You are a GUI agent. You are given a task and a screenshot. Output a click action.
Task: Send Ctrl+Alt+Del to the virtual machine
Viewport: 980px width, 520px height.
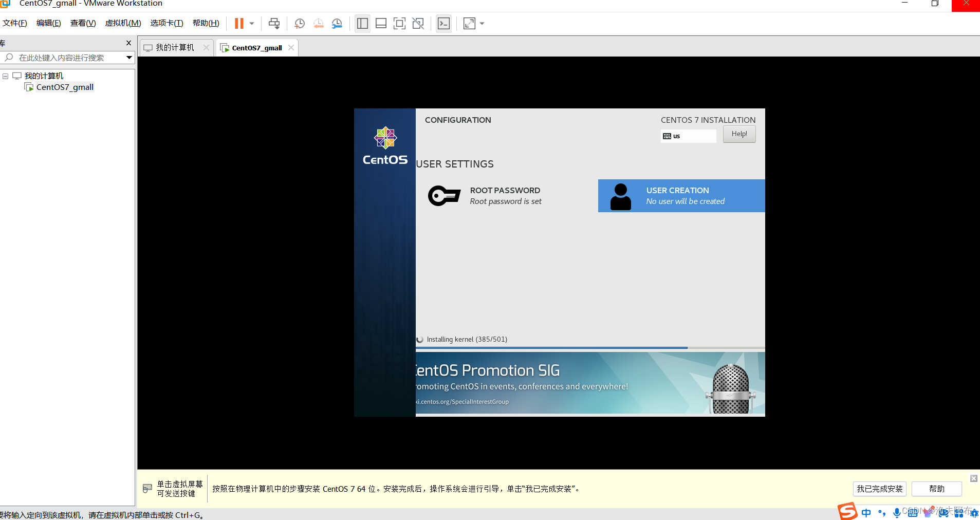pyautogui.click(x=274, y=24)
